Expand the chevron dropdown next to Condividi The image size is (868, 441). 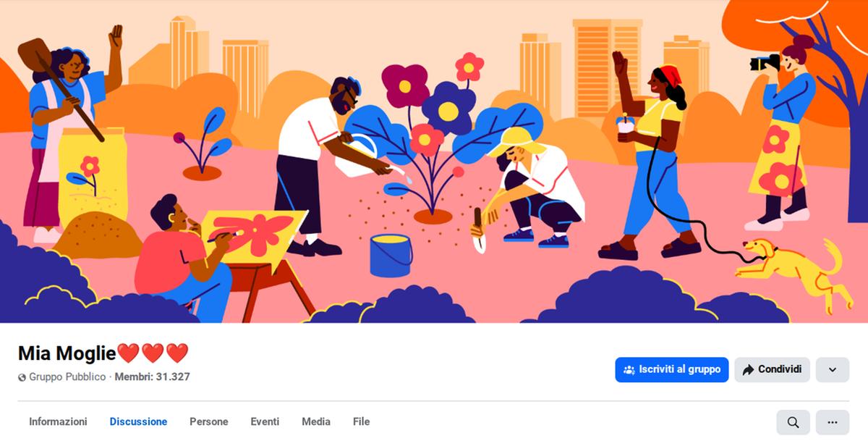point(833,369)
